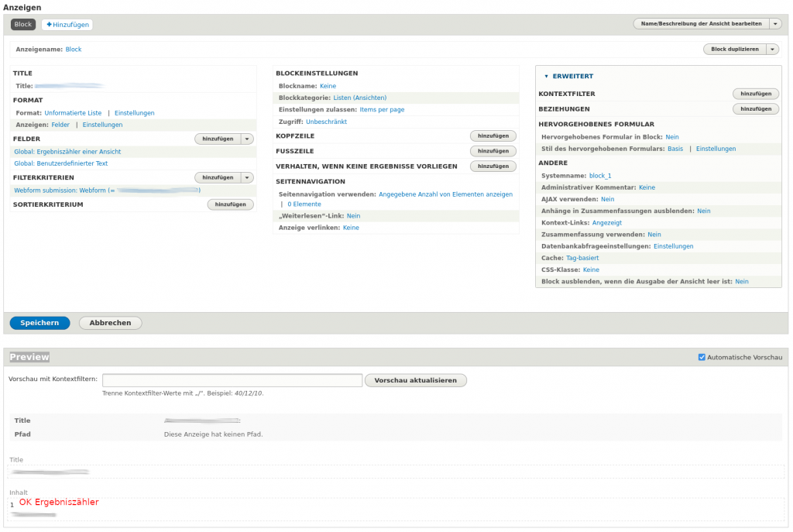This screenshot has width=793, height=532.
Task: Click the Hinzufügen plus button beside Block
Action: point(67,25)
